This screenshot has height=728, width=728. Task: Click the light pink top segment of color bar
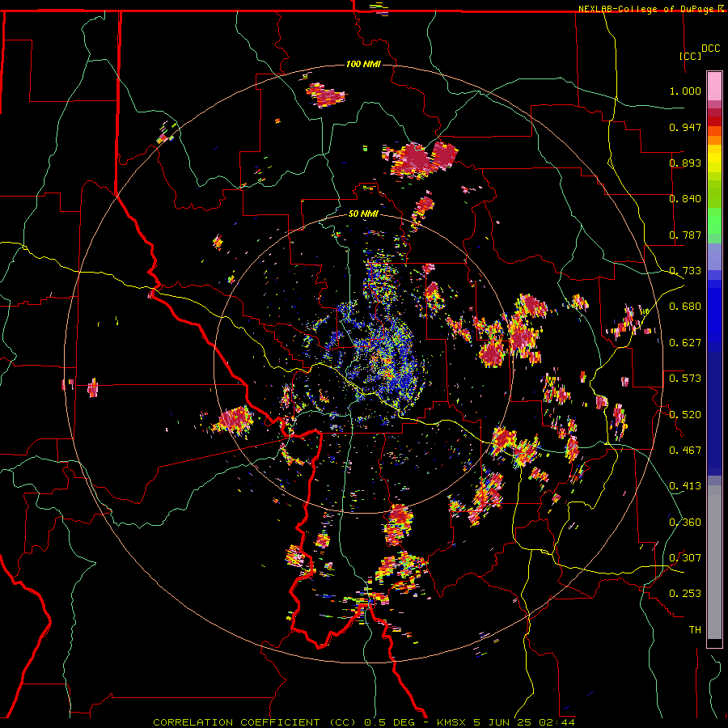[714, 87]
